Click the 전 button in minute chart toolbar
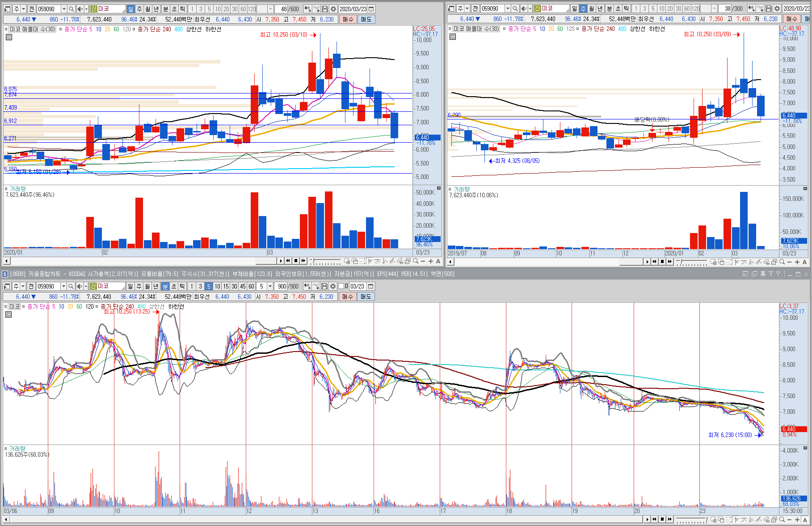The height and width of the screenshot is (526, 812). [x=31, y=286]
